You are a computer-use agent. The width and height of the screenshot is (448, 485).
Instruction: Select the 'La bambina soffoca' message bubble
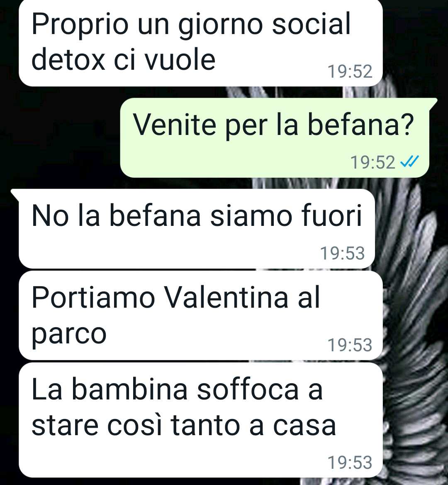click(x=200, y=420)
